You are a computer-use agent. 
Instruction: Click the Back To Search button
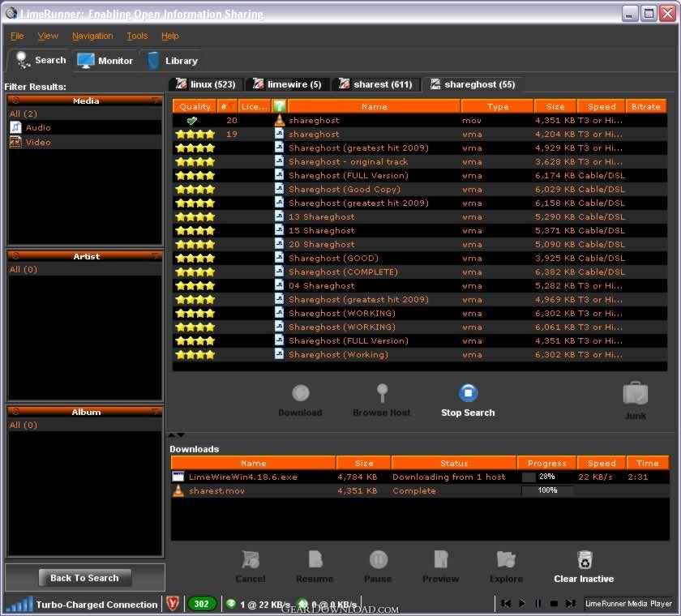point(84,578)
